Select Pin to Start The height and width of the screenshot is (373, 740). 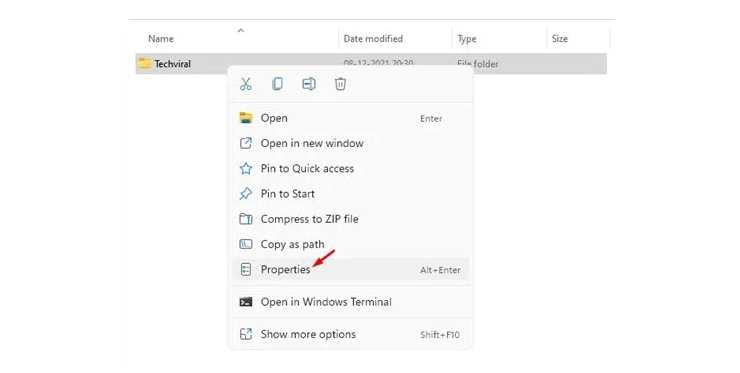[350, 194]
